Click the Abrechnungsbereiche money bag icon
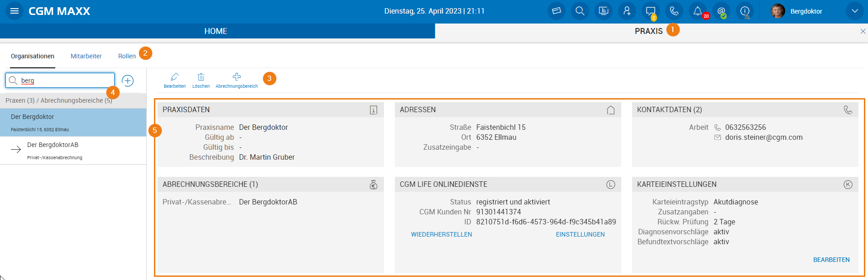The width and height of the screenshot is (868, 280). 374,185
